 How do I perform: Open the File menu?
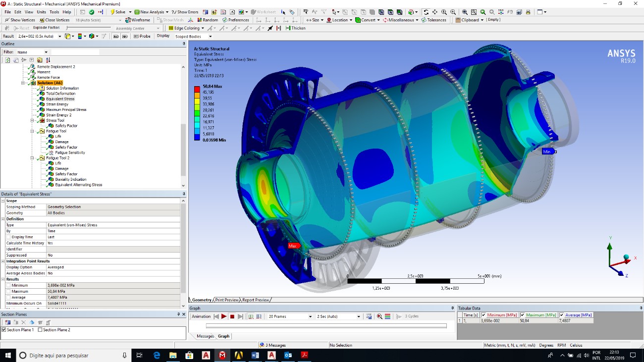(x=7, y=12)
